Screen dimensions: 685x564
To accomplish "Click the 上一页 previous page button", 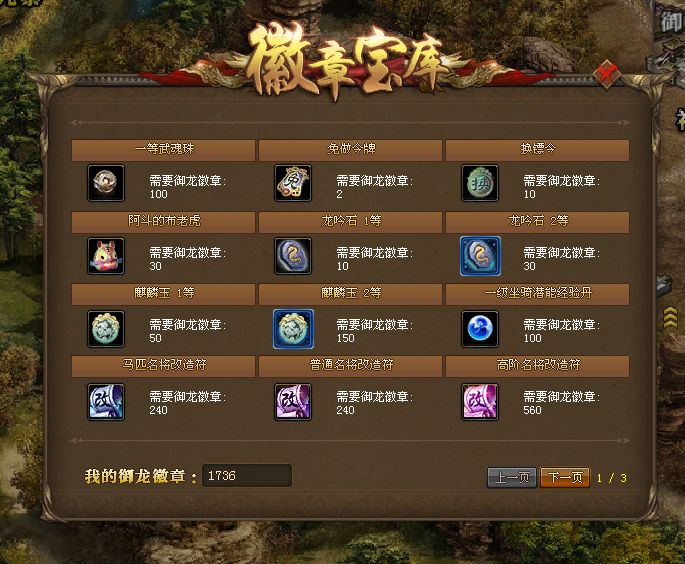I will click(512, 477).
